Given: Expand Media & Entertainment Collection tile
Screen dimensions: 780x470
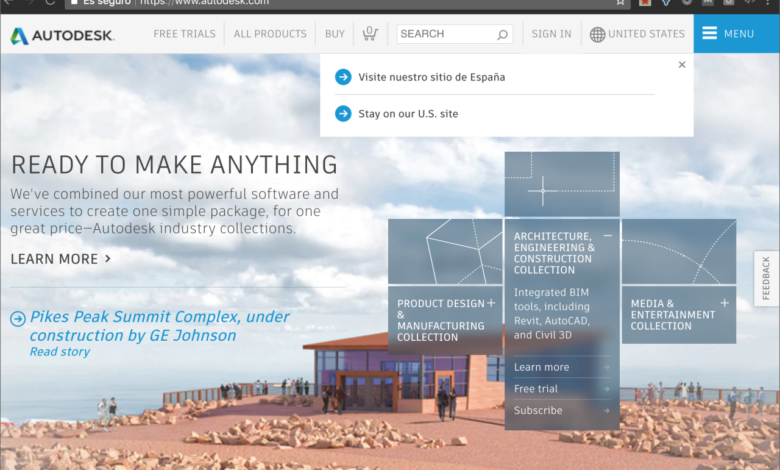Looking at the screenshot, I should (724, 302).
